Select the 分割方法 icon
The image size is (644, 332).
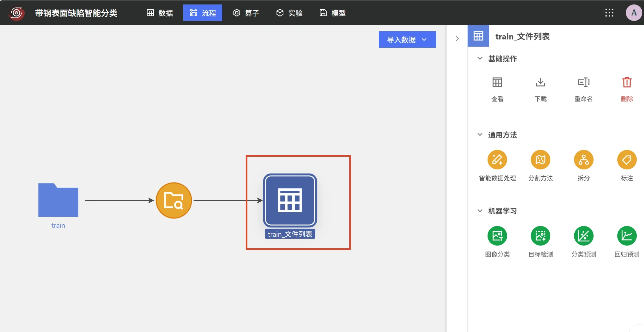(x=540, y=160)
